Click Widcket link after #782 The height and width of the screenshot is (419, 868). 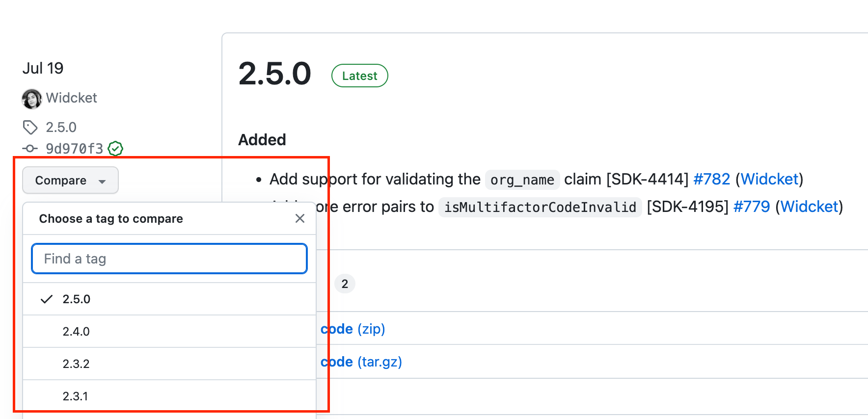click(769, 179)
